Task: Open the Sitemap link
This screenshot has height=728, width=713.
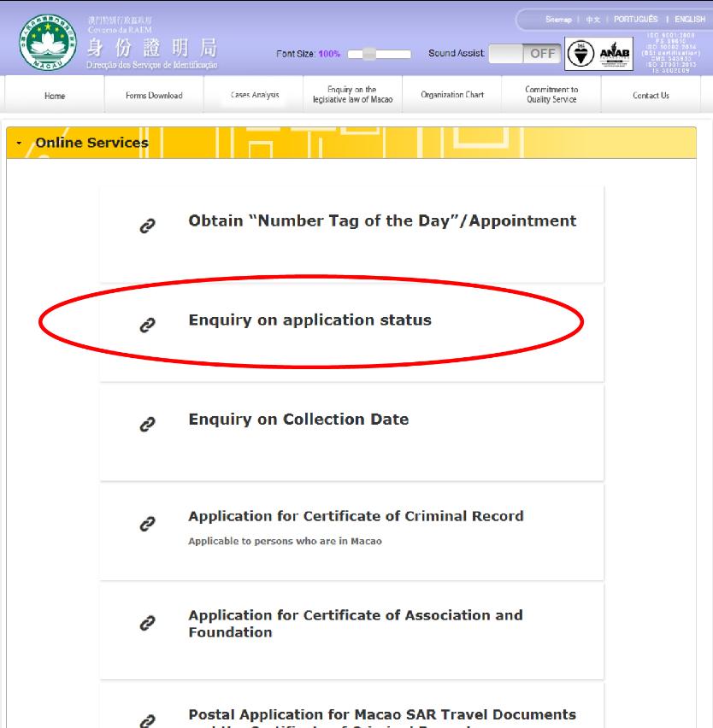Action: [558, 20]
